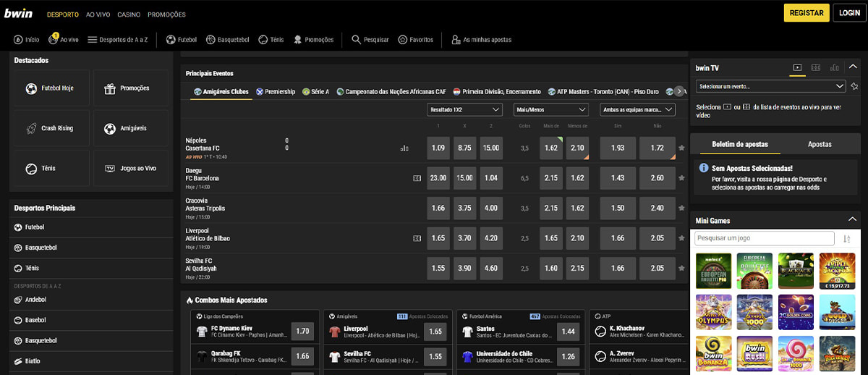868x375 pixels.
Task: Open PROMOÇÕES main menu
Action: click(x=166, y=14)
